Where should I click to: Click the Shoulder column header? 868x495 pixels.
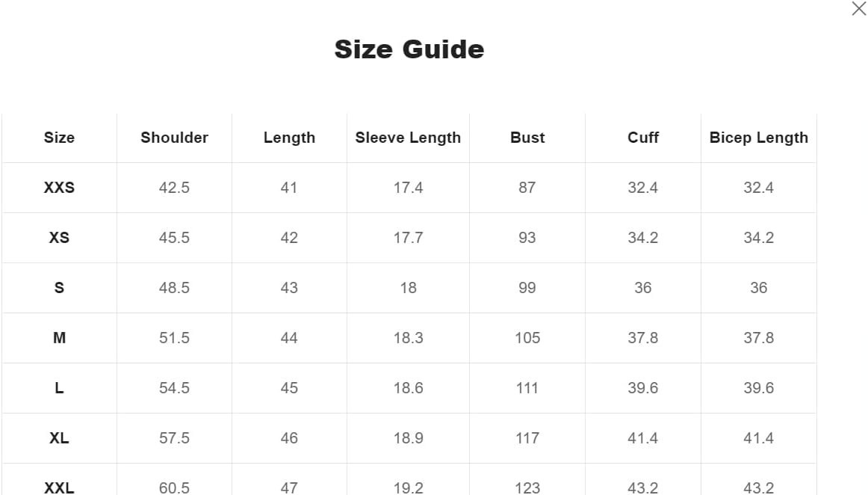point(174,138)
